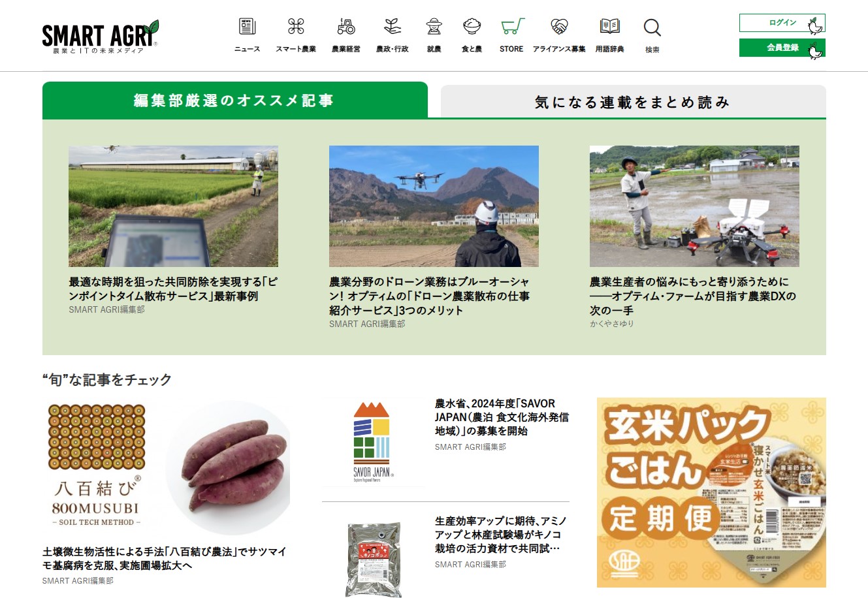868x598 pixels.
Task: Click the ログイン login button
Action: click(782, 23)
